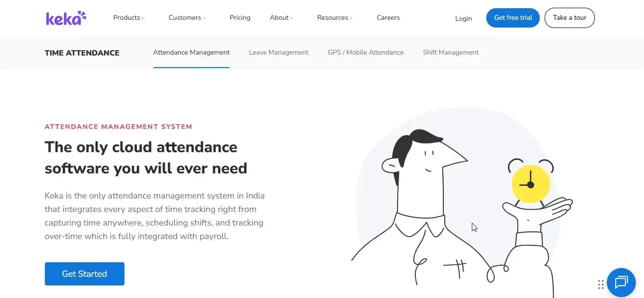The image size is (644, 298).
Task: Click the TIME ATTENDANCE section title
Action: (82, 53)
